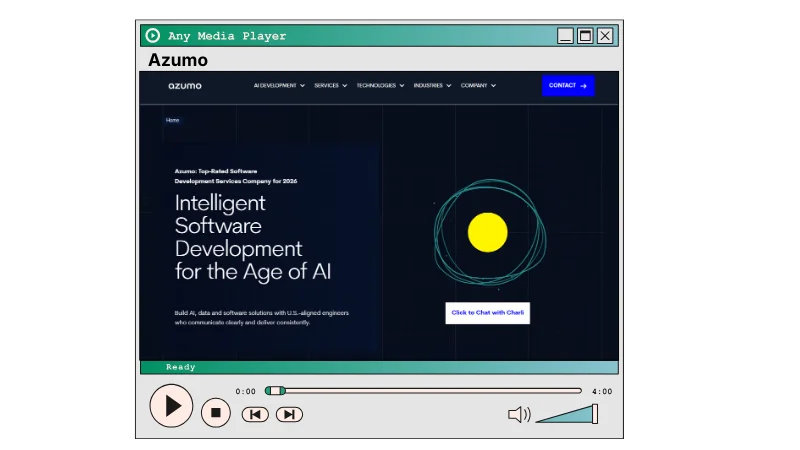Click the playback seek bar track
The image size is (800, 450).
click(430, 391)
